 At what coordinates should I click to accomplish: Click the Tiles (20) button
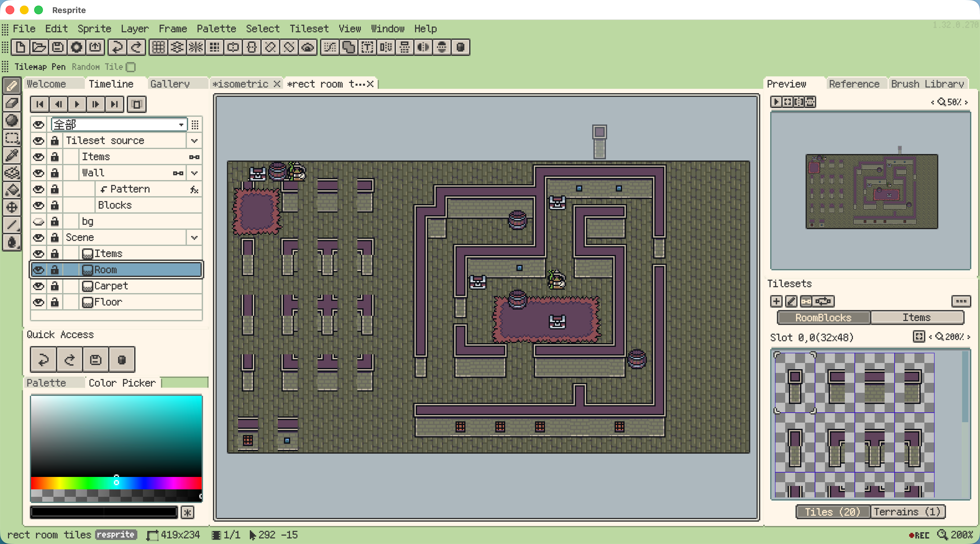click(x=832, y=512)
